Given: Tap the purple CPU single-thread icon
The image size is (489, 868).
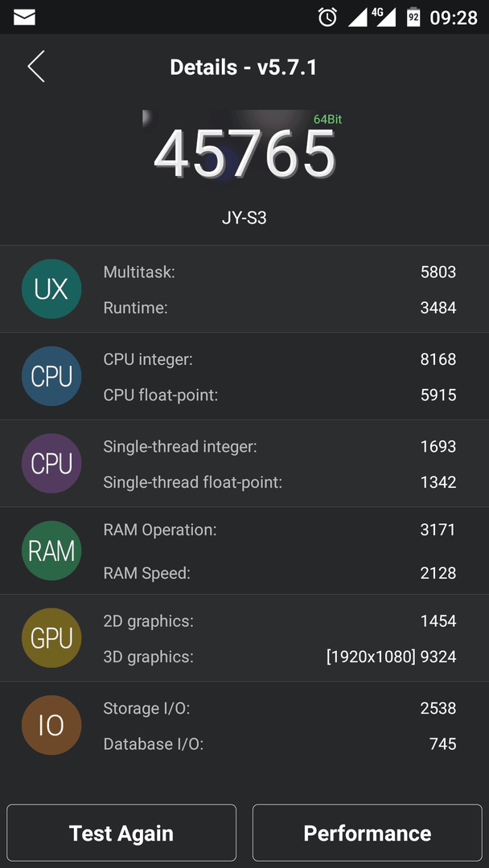Looking at the screenshot, I should [x=51, y=464].
